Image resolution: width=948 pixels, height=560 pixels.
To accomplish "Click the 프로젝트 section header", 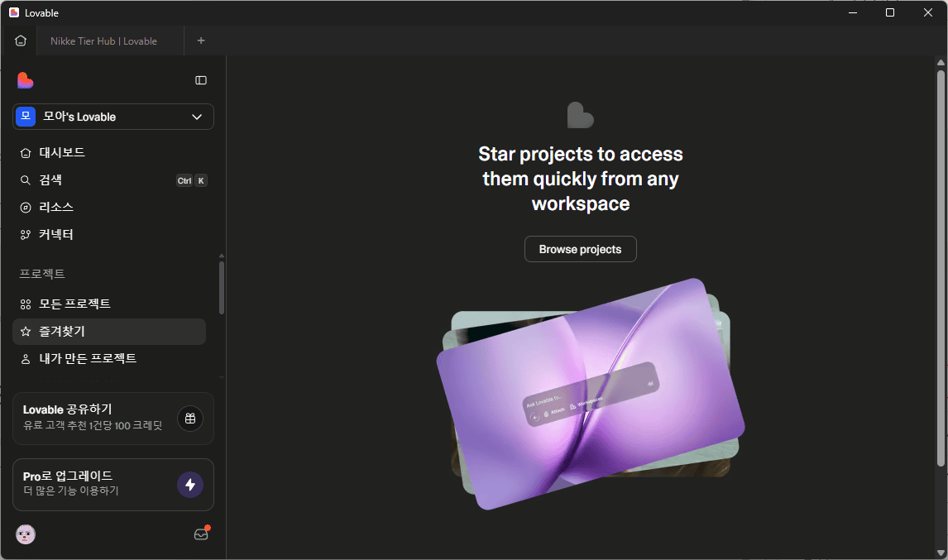I will 41,274.
